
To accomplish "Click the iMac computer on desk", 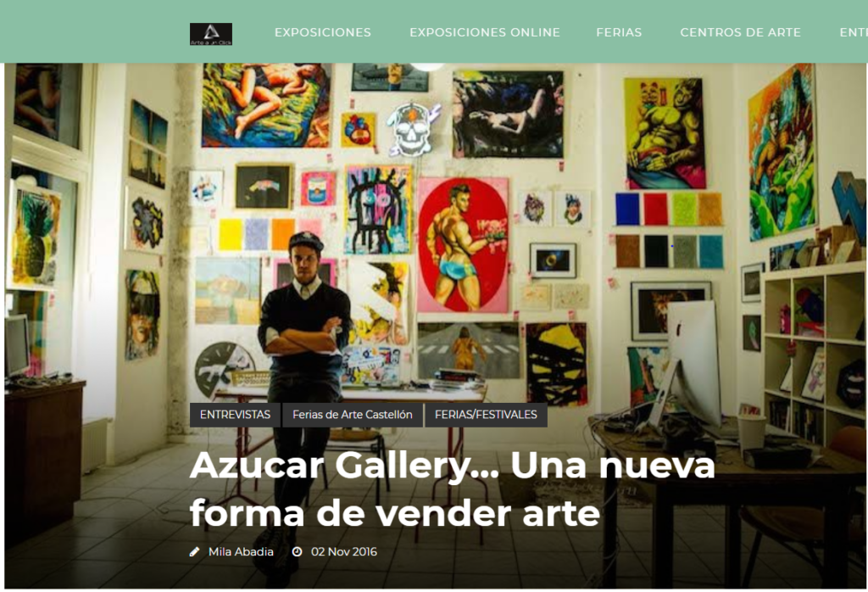I will coord(687,366).
